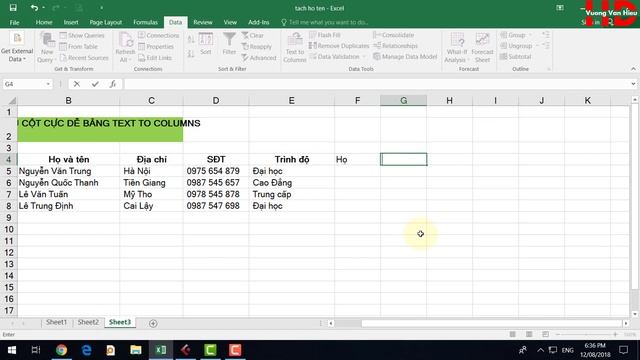Viewport: 640px width, 360px height.
Task: Confirm entry with check mark
Action: (x=95, y=84)
